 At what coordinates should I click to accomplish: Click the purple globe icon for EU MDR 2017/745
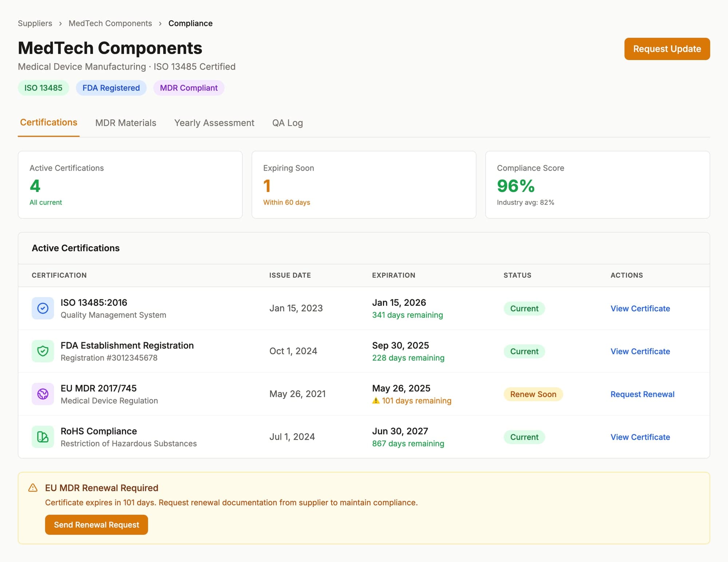(x=43, y=394)
